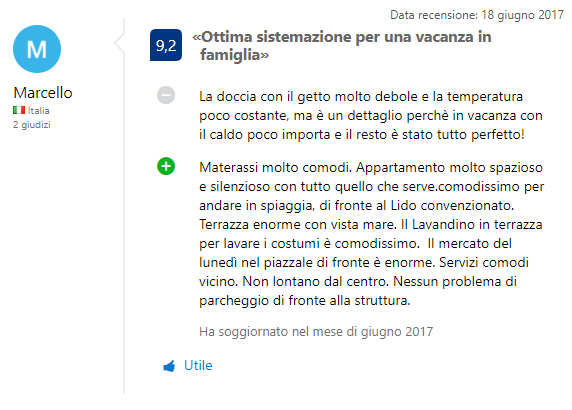Click the grey minus negative-comment icon
This screenshot has width=572, height=410.
click(x=166, y=96)
